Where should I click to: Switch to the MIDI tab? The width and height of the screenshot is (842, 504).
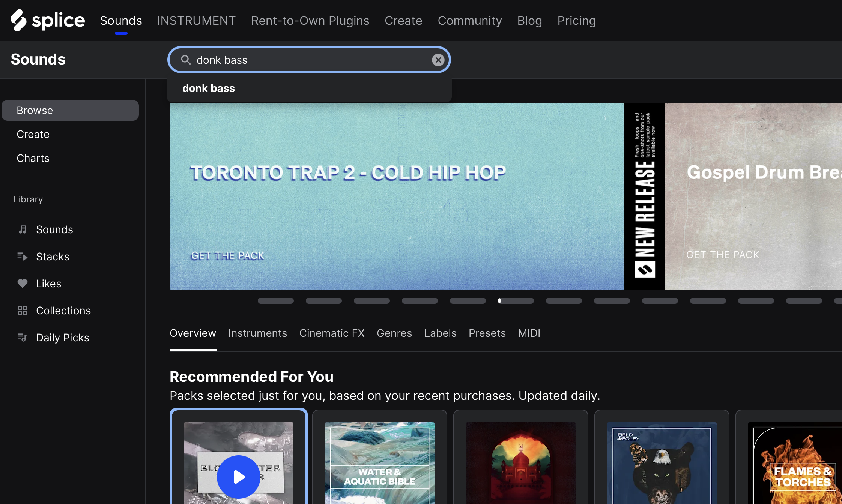click(529, 333)
